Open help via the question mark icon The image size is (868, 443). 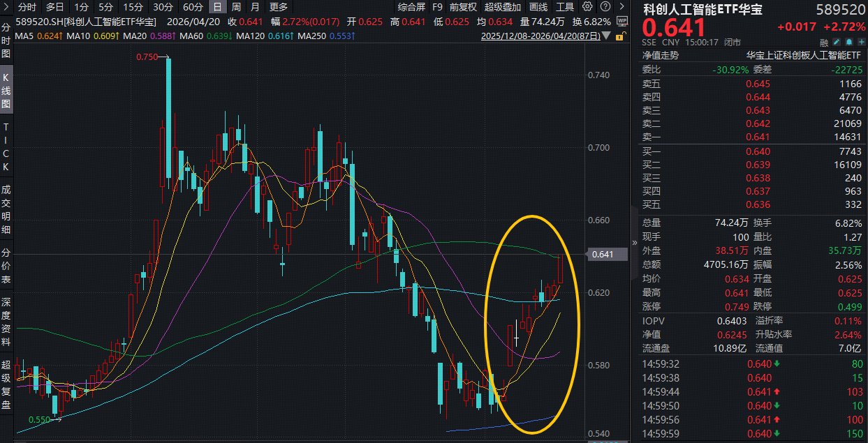[605, 7]
